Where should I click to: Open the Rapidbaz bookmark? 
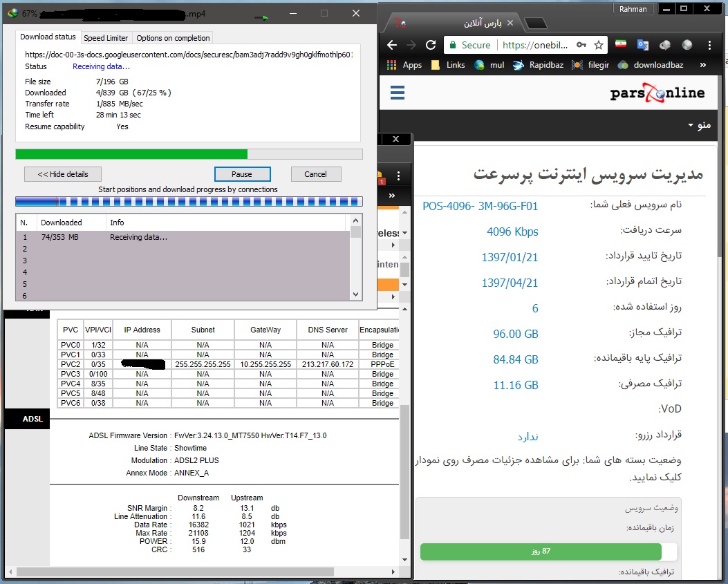point(538,65)
